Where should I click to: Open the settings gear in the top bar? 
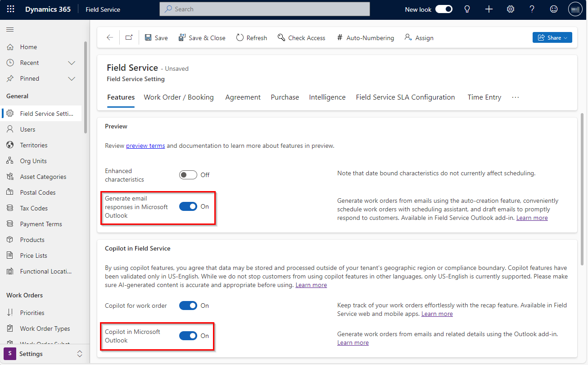pos(511,9)
